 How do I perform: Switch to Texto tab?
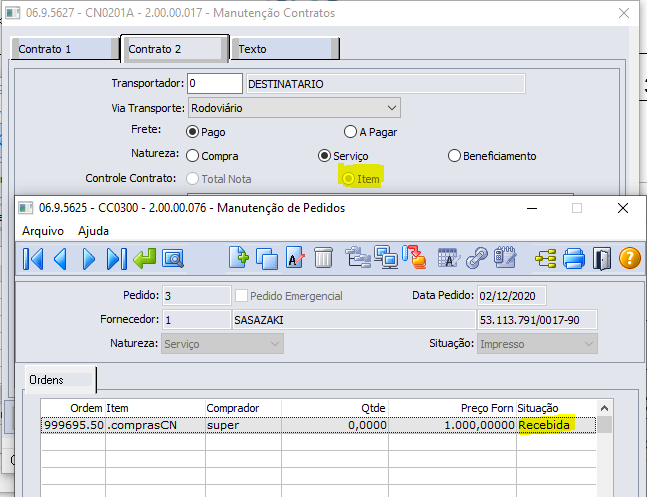[x=285, y=49]
